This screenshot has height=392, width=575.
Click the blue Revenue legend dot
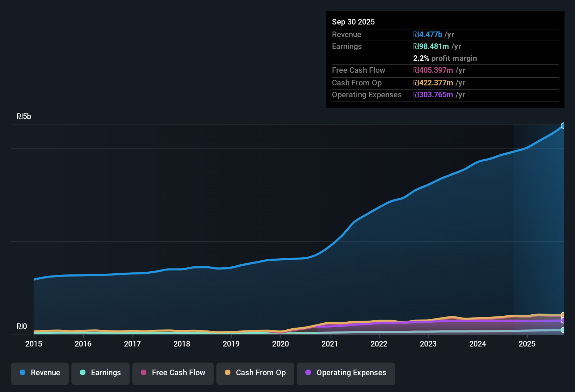[22, 373]
